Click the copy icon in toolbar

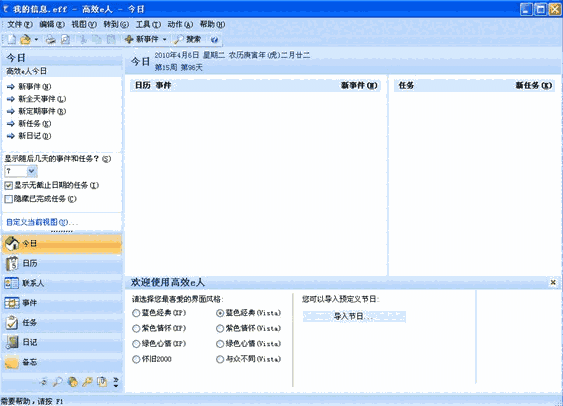point(97,39)
